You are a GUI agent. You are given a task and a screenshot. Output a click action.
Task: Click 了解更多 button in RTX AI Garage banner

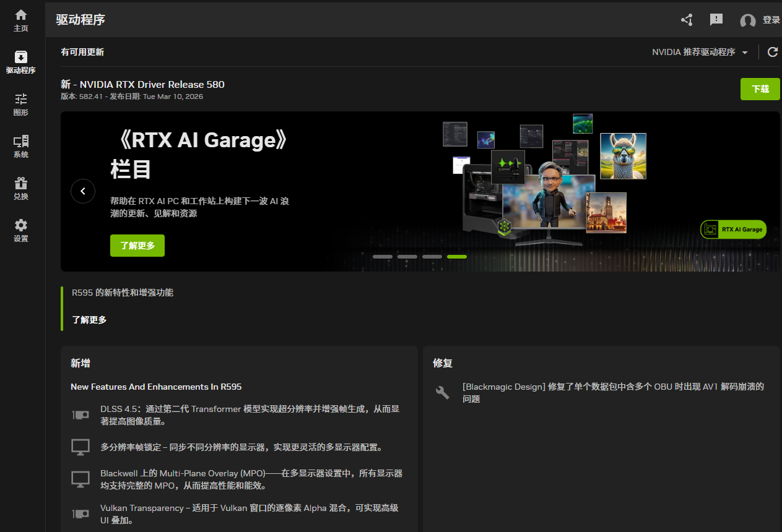coord(137,246)
